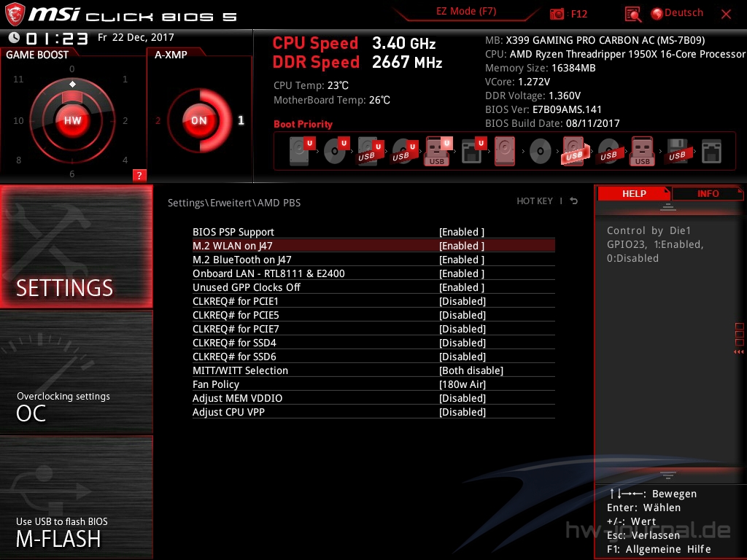Select the legacy hard disk boot icon
The height and width of the screenshot is (560, 747).
click(x=505, y=152)
